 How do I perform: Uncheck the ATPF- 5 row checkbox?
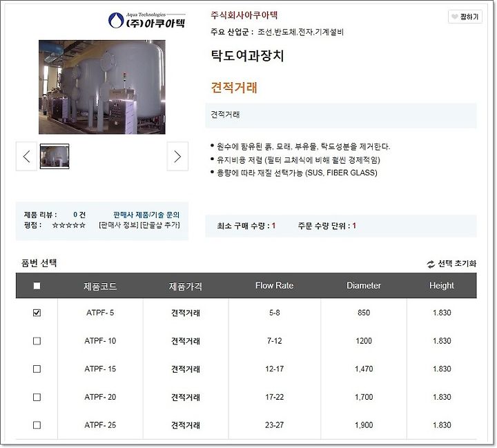37,313
